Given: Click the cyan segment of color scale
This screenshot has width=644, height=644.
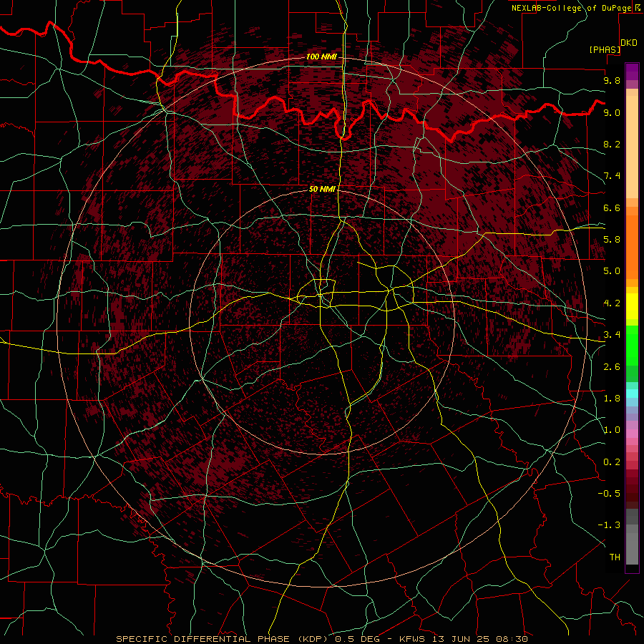Looking at the screenshot, I should (632, 394).
